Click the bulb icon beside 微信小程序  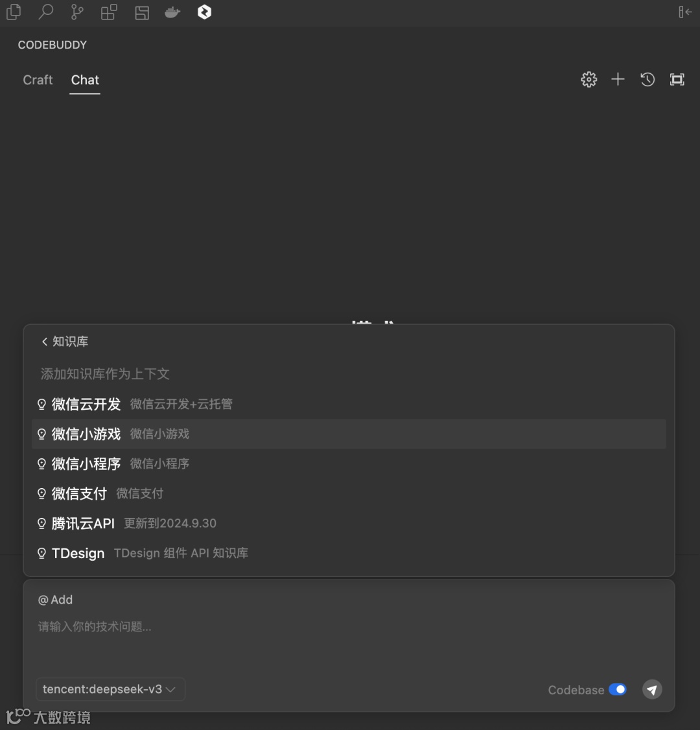point(41,464)
